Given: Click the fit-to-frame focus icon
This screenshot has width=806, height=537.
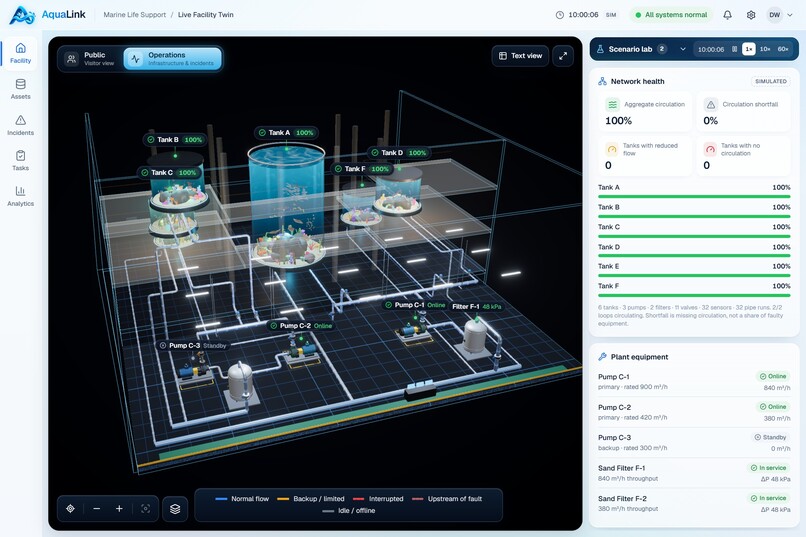Looking at the screenshot, I should pos(145,509).
